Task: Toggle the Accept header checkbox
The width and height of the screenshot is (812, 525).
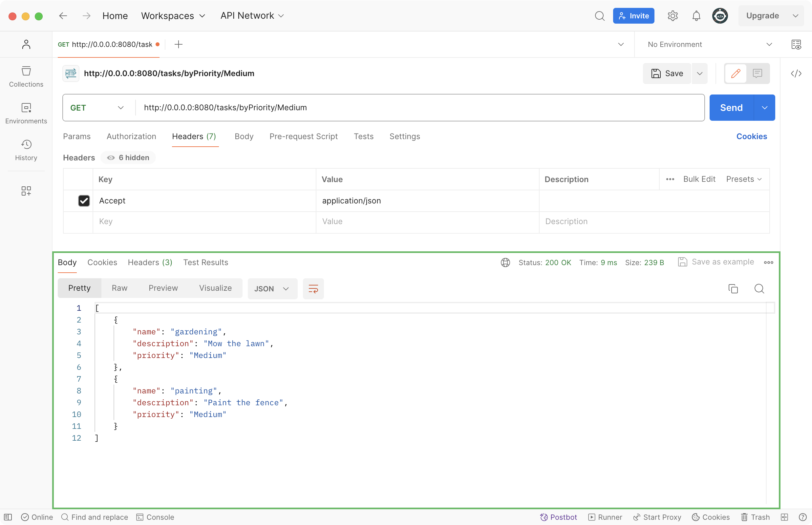Action: tap(83, 200)
